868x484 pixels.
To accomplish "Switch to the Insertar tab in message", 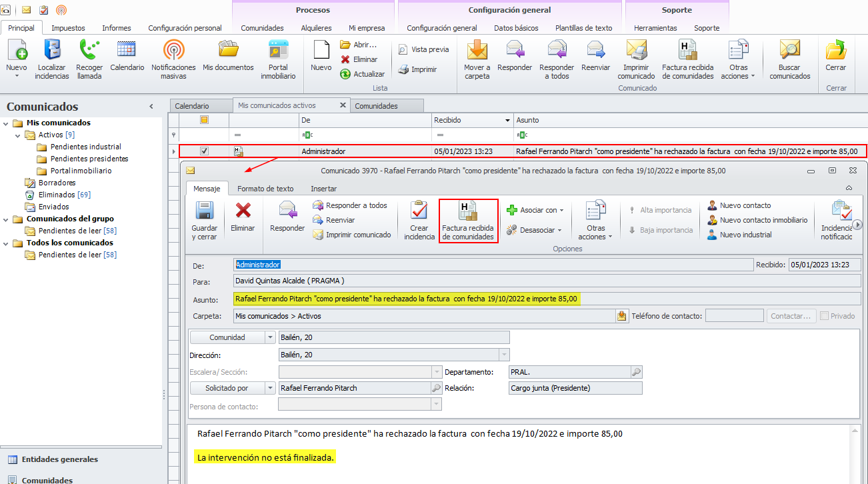I will [323, 189].
